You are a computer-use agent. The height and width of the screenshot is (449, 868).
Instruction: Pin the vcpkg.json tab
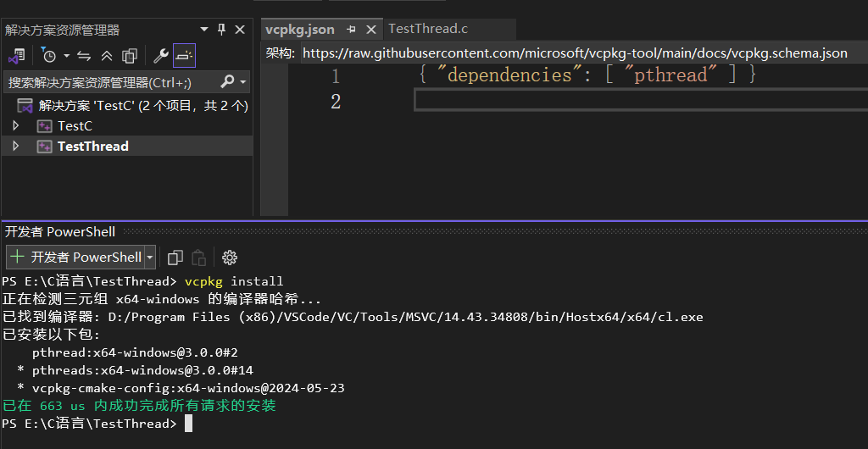[x=351, y=30]
